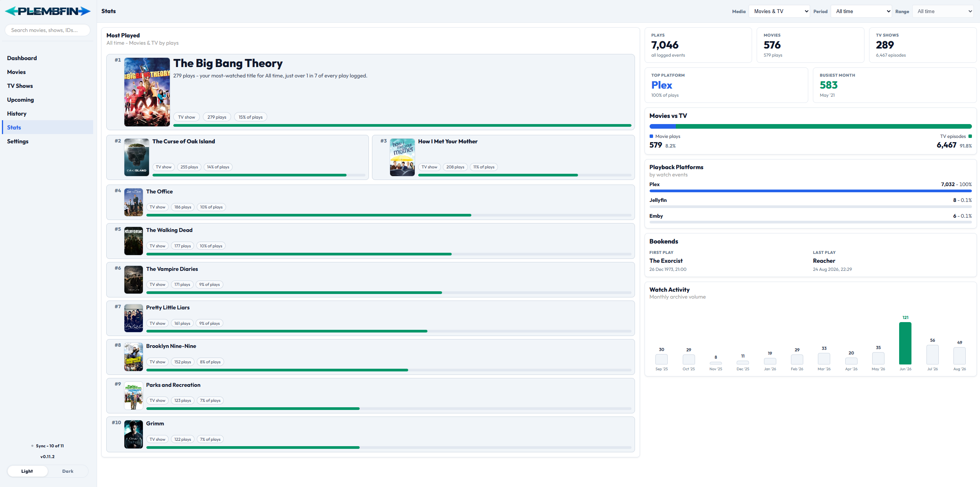This screenshot has width=980, height=487.
Task: Open Parks and Recreation title link
Action: tap(173, 385)
